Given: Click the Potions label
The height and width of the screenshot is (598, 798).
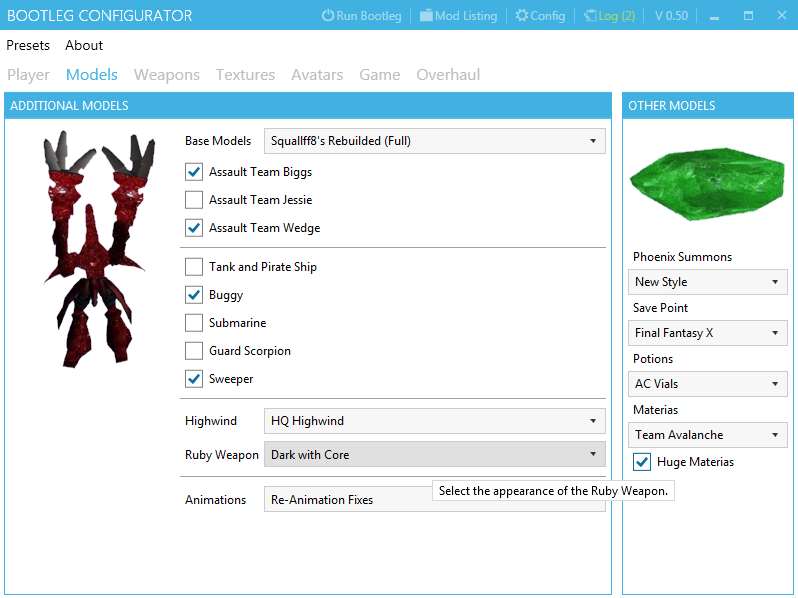Looking at the screenshot, I should pos(653,359).
